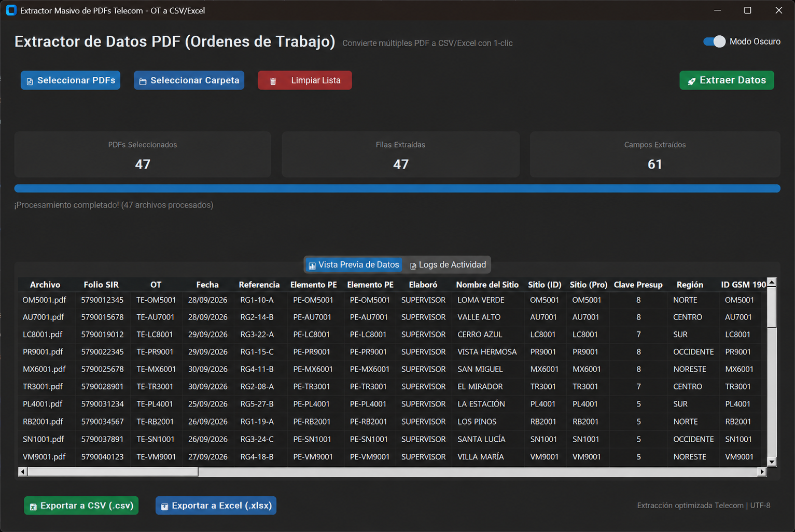This screenshot has width=795, height=532.
Task: Click the Clave Presup column header
Action: [x=638, y=285]
